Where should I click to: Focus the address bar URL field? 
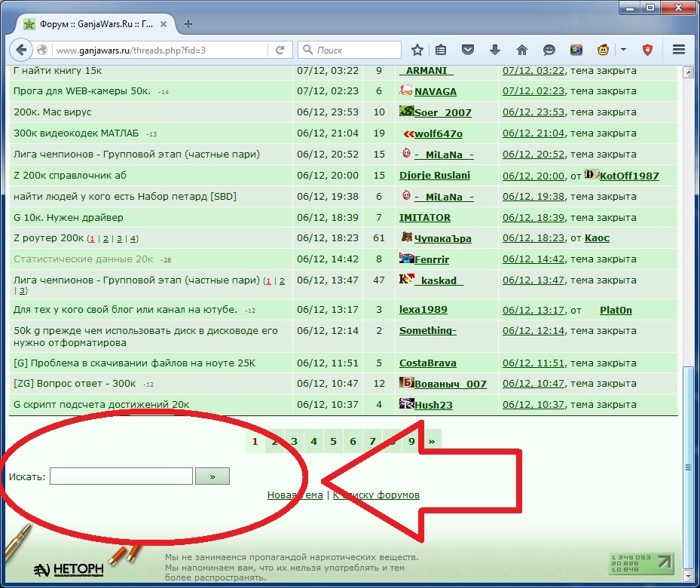point(160,50)
